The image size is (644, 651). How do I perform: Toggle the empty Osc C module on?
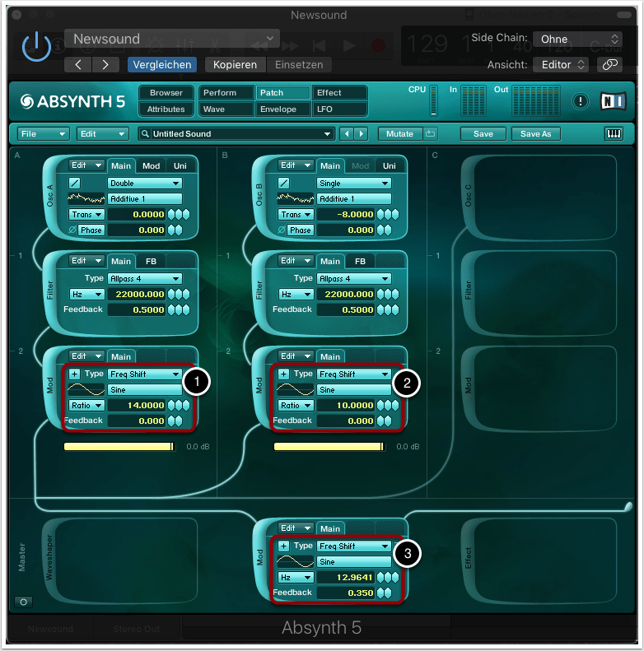(539, 198)
